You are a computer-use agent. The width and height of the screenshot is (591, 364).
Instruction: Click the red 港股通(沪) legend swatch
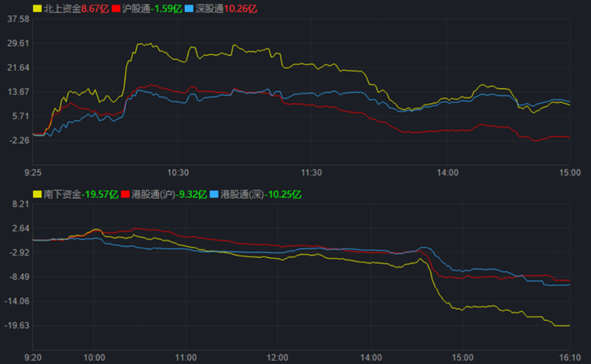click(126, 193)
